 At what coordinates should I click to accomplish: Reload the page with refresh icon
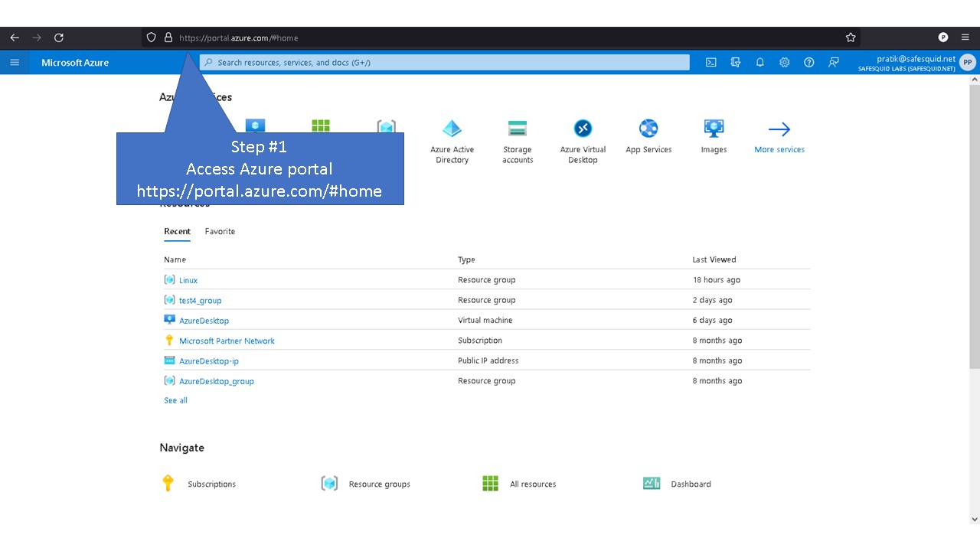[x=59, y=37]
